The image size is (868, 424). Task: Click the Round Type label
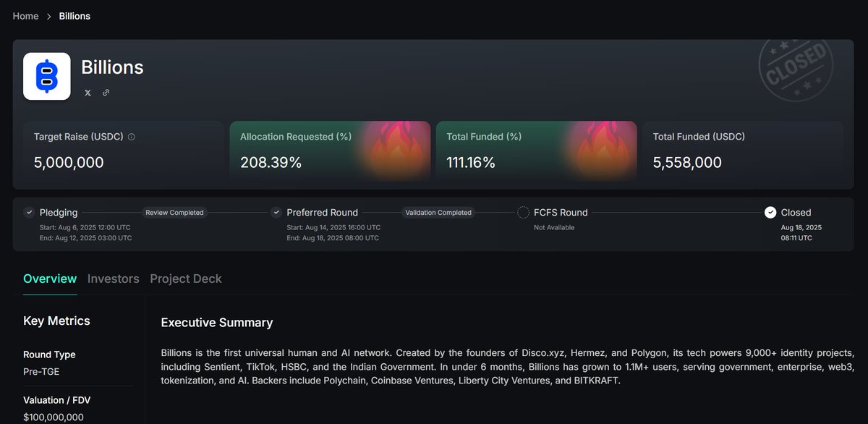49,355
